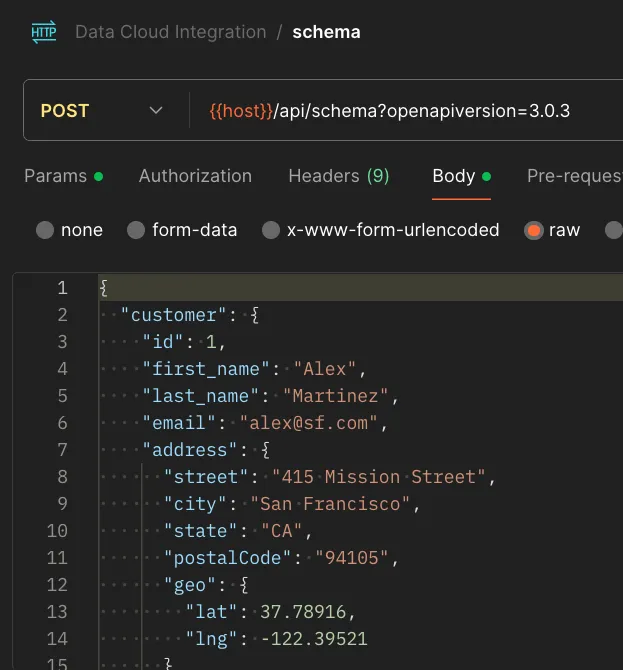The width and height of the screenshot is (623, 670).
Task: Click the "San Francisco" value
Action: click(x=330, y=504)
